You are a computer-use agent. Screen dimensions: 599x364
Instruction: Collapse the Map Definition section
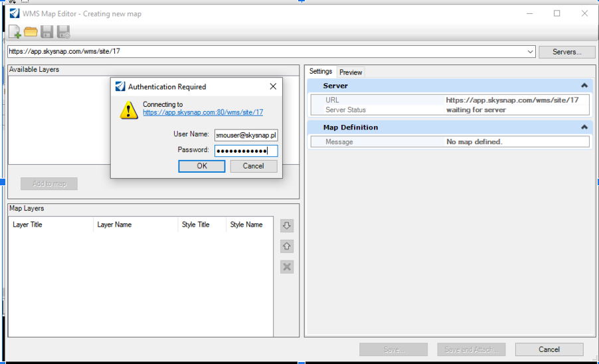coord(584,127)
